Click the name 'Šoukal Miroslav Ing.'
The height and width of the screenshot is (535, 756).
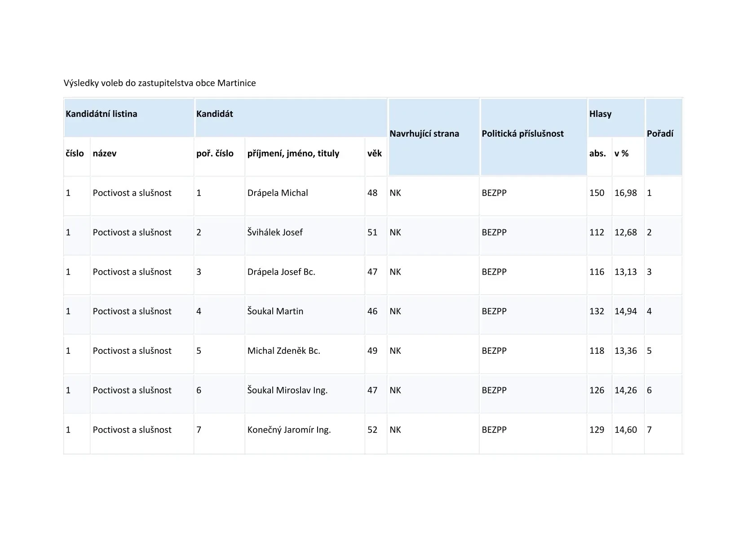click(287, 390)
